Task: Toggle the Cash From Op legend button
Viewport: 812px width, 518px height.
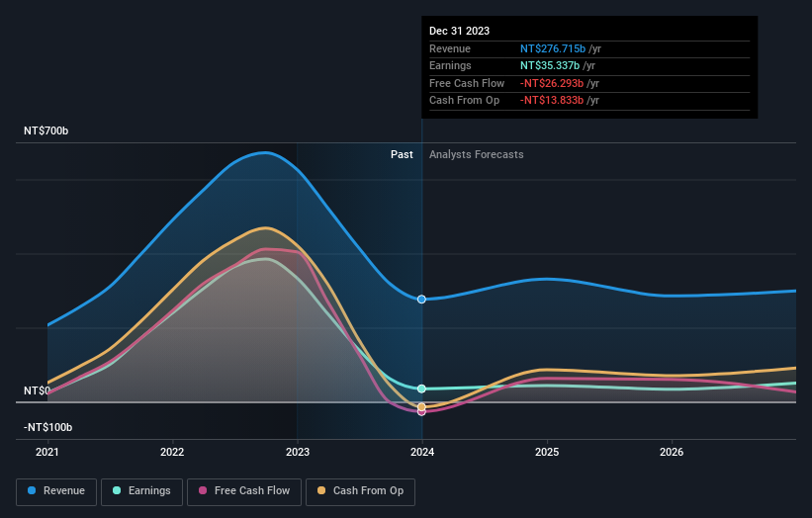Action: 360,491
